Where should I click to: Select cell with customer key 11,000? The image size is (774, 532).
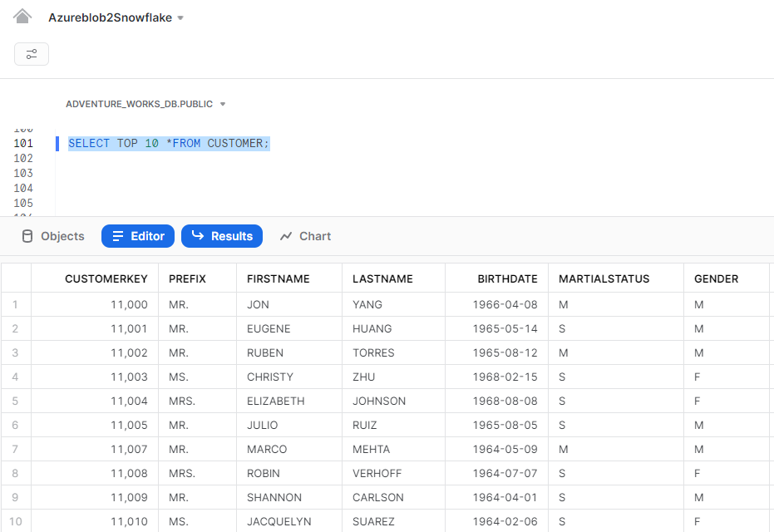click(95, 304)
